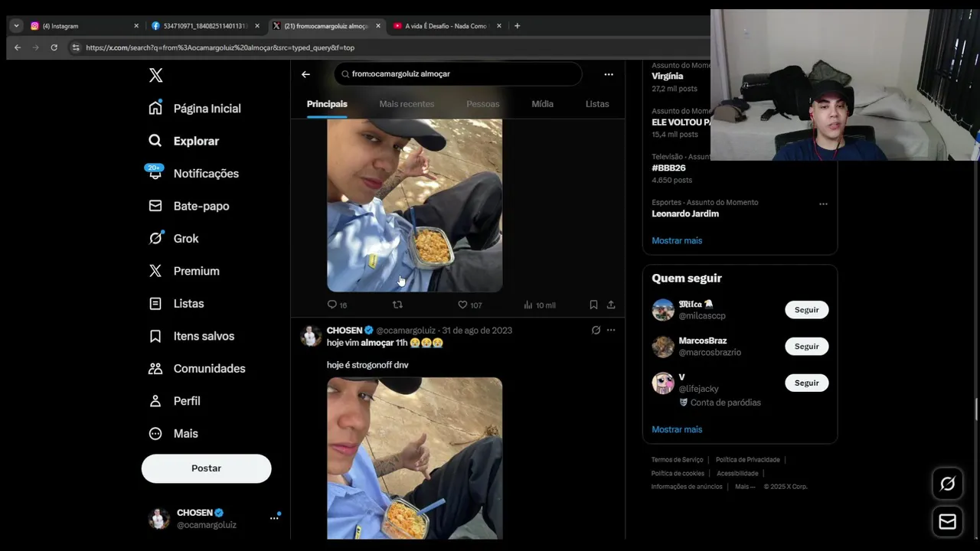Image resolution: width=980 pixels, height=551 pixels.
Task: Click the Postar button
Action: click(x=206, y=468)
